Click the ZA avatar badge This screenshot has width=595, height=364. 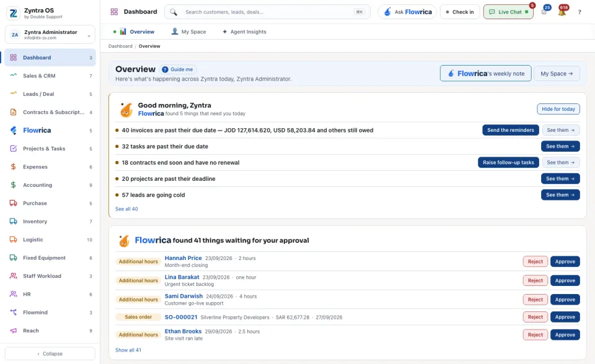coord(15,35)
